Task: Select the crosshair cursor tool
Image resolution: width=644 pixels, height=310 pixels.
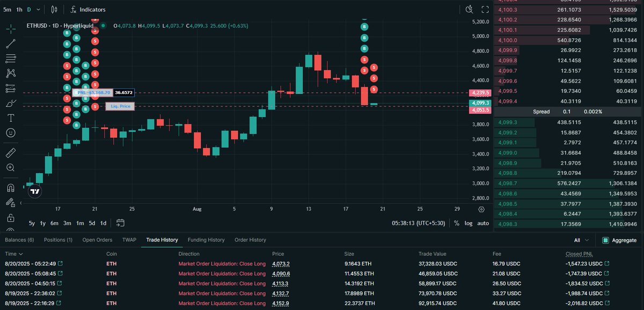Action: [x=11, y=29]
